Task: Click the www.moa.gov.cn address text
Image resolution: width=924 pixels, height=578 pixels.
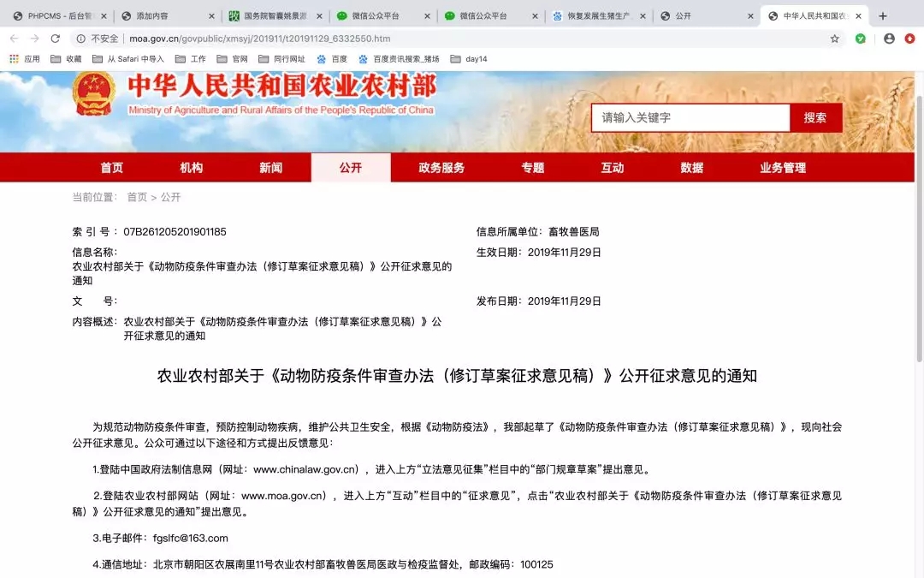Action: [x=283, y=496]
